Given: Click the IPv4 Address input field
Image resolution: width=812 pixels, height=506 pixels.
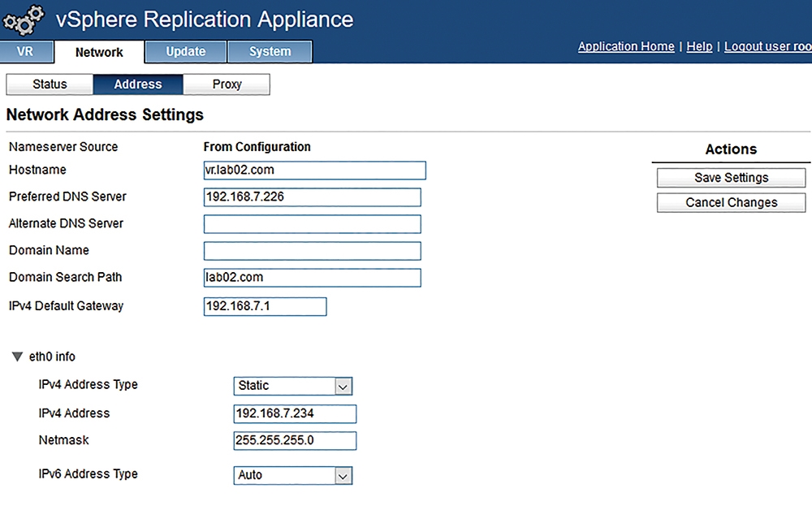Looking at the screenshot, I should (x=296, y=413).
